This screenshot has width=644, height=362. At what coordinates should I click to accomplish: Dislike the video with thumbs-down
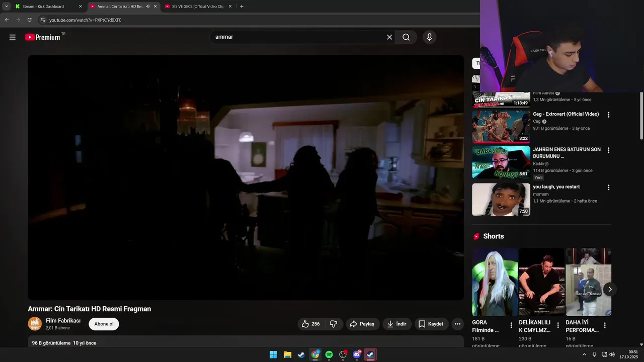[333, 324]
